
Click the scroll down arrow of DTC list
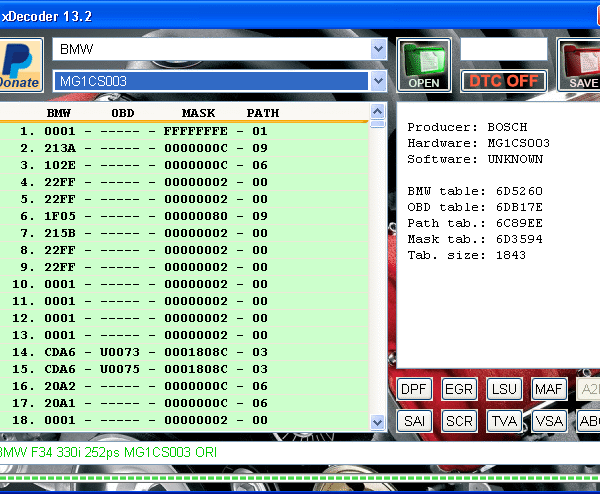(x=378, y=422)
